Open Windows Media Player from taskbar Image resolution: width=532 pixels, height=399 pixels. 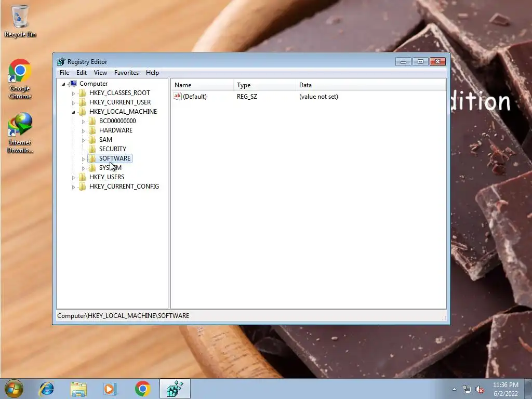pyautogui.click(x=110, y=389)
